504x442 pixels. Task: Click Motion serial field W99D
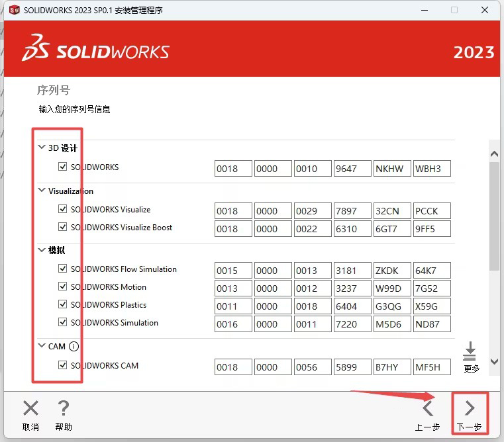click(x=392, y=288)
